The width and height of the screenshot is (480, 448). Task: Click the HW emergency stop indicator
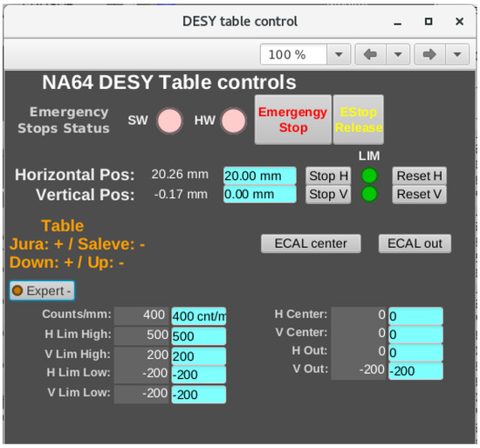234,121
